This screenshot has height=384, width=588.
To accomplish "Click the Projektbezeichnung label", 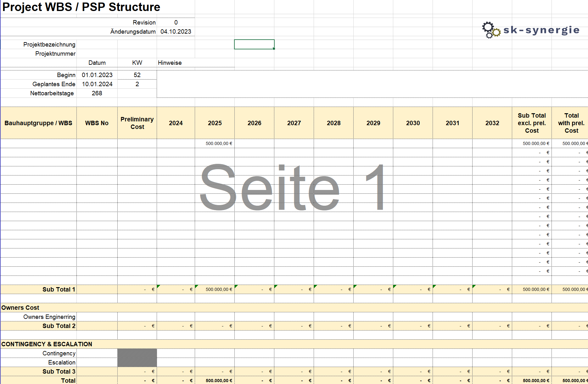I will tap(49, 44).
